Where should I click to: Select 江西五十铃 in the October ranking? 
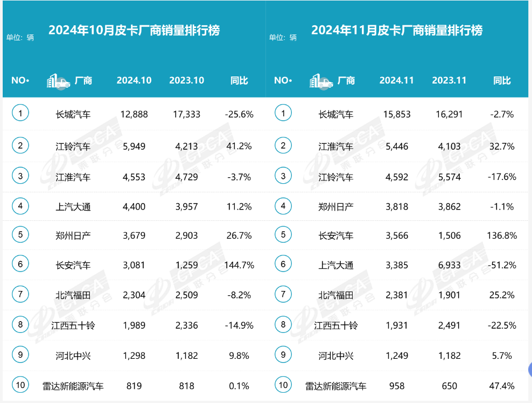pyautogui.click(x=73, y=325)
